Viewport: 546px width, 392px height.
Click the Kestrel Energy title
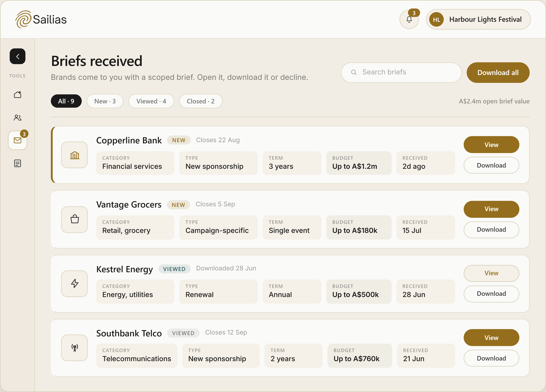[124, 269]
